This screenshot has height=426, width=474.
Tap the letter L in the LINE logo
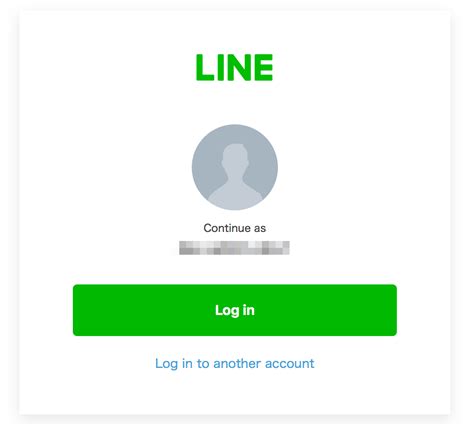tap(204, 67)
